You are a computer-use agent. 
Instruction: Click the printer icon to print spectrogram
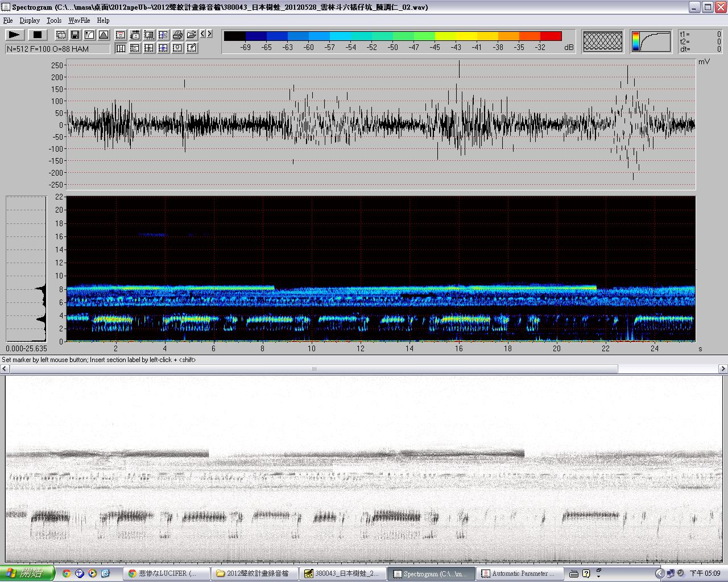click(x=177, y=35)
